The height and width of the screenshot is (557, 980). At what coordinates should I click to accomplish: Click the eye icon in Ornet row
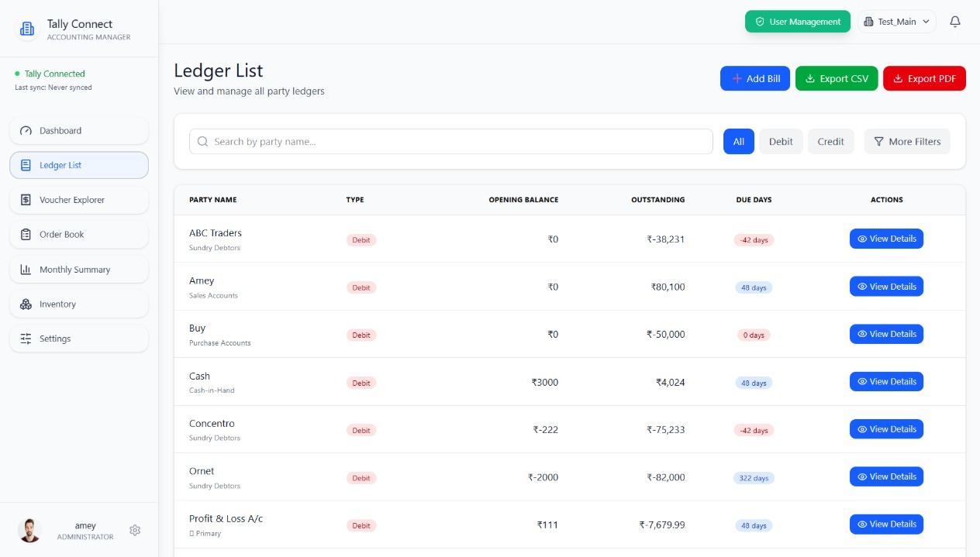(x=862, y=476)
